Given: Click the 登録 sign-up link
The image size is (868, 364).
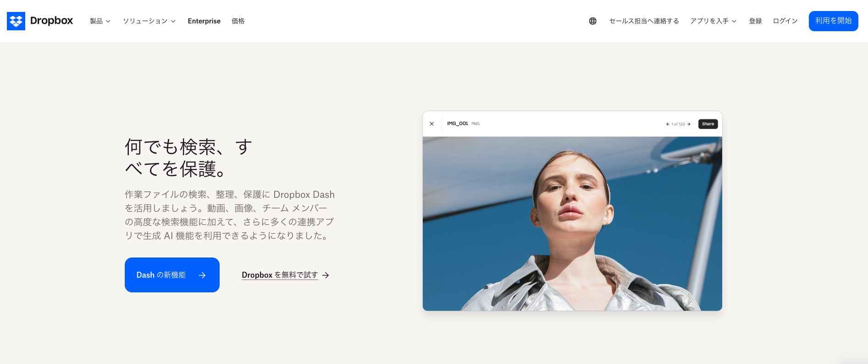Looking at the screenshot, I should pyautogui.click(x=755, y=21).
